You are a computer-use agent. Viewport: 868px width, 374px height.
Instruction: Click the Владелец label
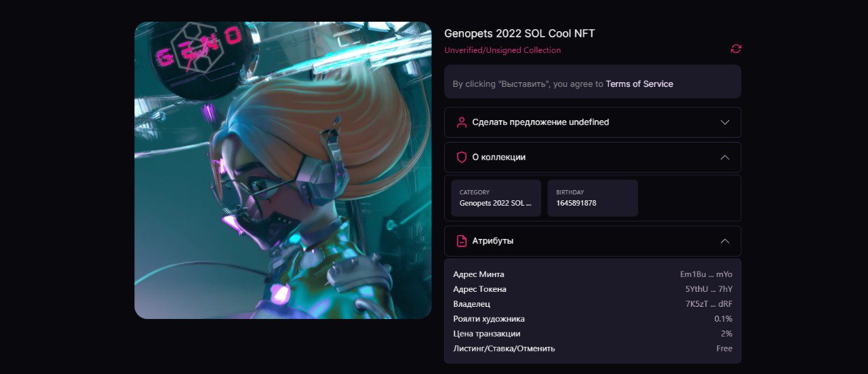[471, 304]
